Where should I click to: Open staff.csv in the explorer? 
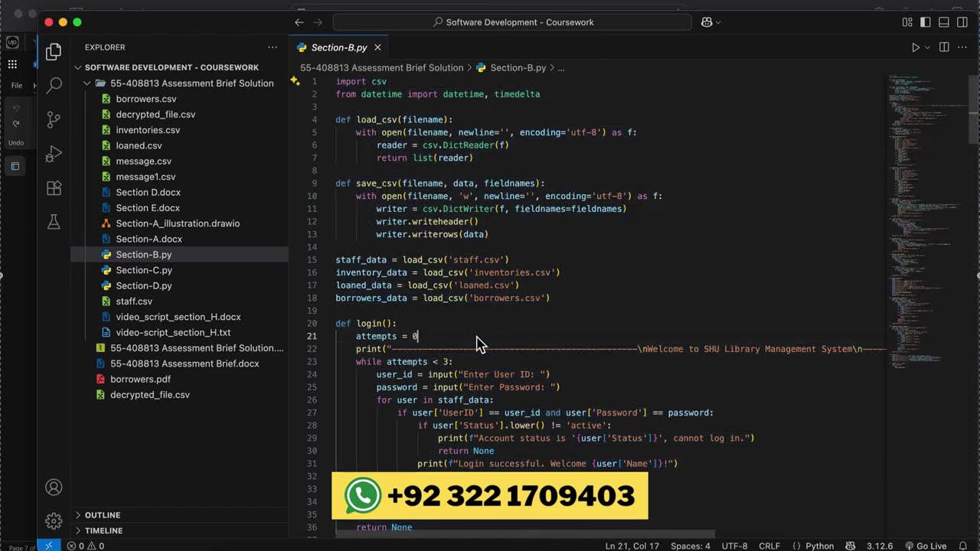[x=134, y=302]
